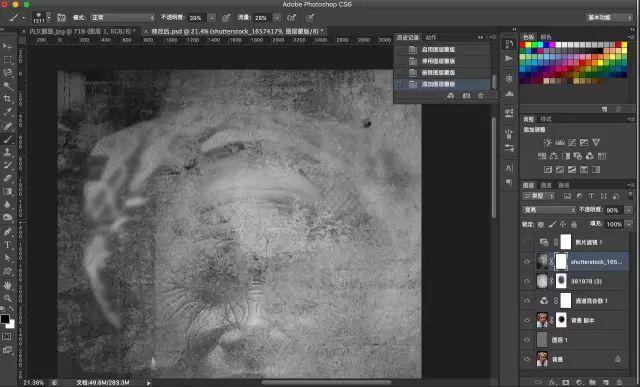Create new snapshot in History panel
The image size is (640, 387).
coord(466,96)
